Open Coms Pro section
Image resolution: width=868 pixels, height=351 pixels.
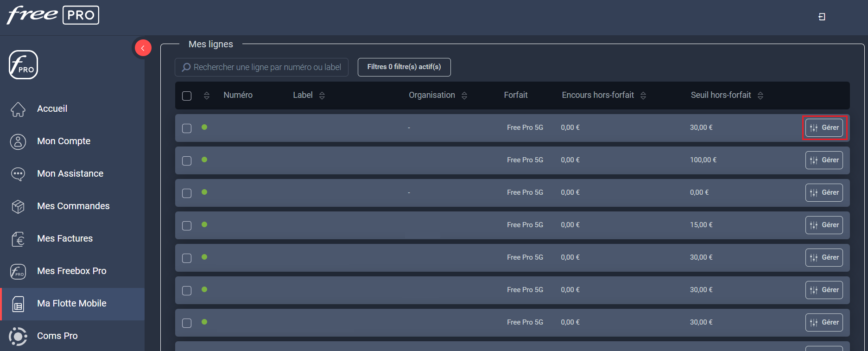pyautogui.click(x=57, y=336)
